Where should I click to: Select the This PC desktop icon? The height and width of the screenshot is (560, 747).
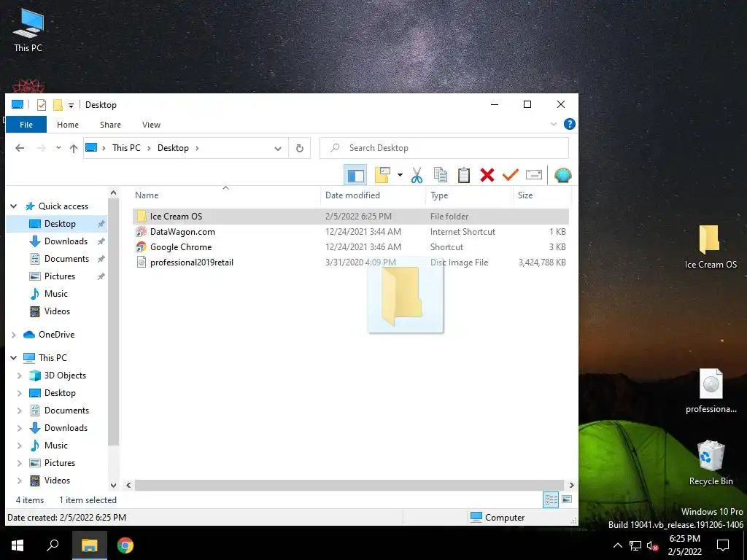(28, 31)
